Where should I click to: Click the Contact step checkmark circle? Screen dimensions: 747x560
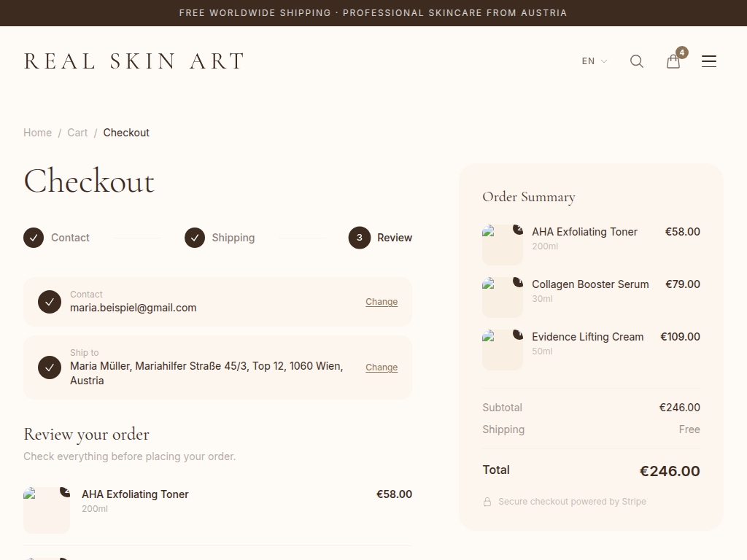coord(34,238)
